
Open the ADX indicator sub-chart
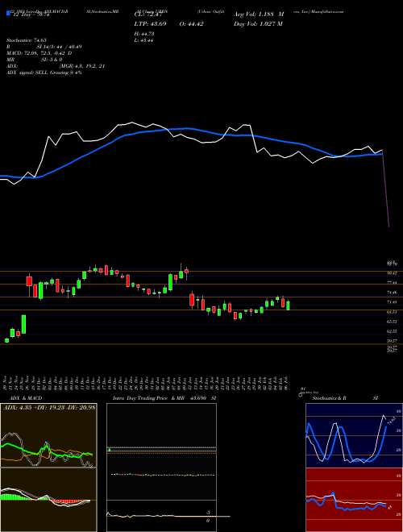[x=49, y=435]
